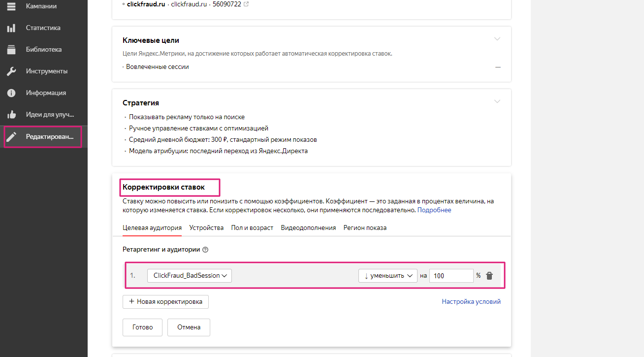This screenshot has height=357, width=644.
Task: Open external link icon beside clickfraud.ru counter
Action: [246, 4]
